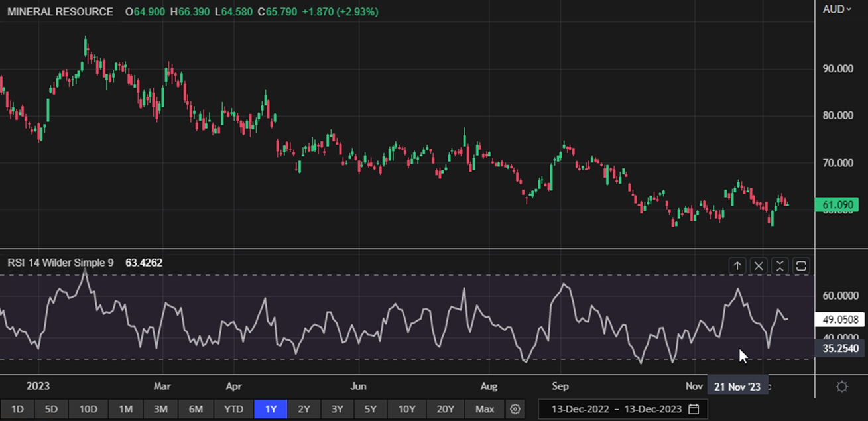Select the 3M range button
Screen dimensions: 868x421
click(x=160, y=409)
